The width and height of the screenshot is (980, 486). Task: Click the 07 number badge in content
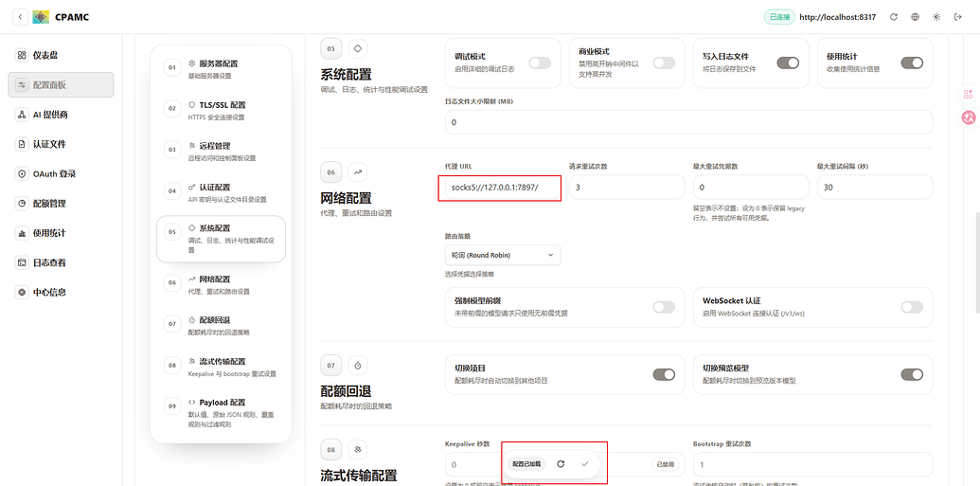click(331, 365)
